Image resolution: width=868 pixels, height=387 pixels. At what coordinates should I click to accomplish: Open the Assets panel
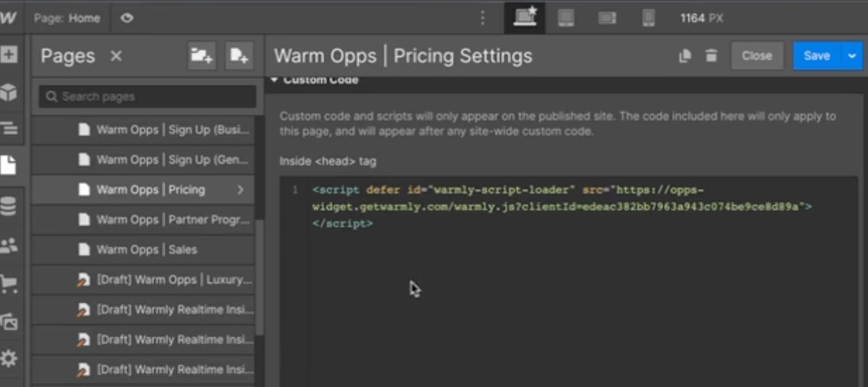(x=9, y=322)
